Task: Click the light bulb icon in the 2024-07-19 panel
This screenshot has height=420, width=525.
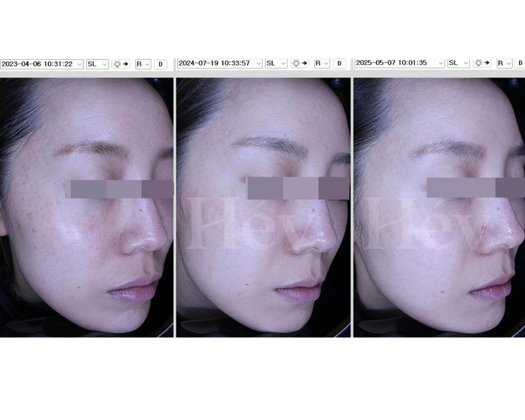Action: coord(299,63)
